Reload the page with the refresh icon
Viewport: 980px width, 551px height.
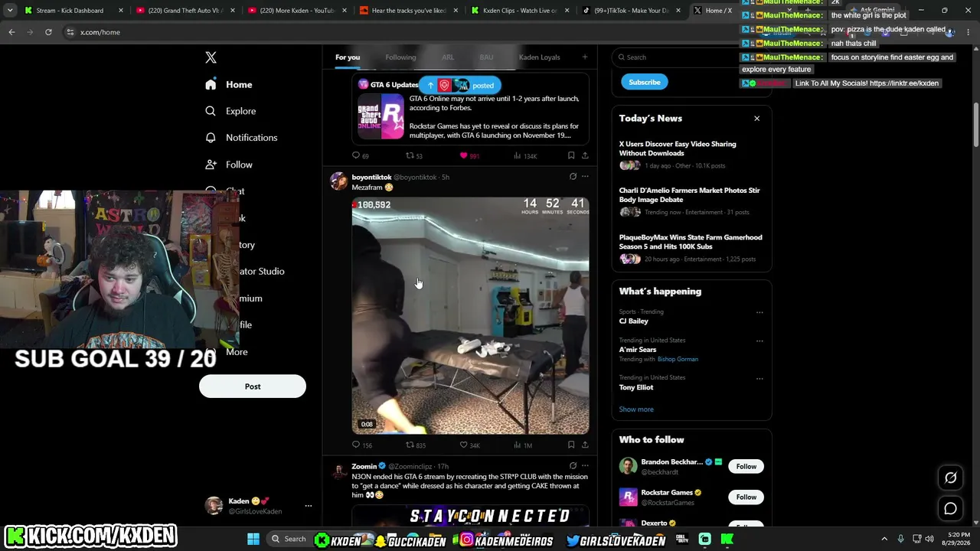(x=48, y=32)
